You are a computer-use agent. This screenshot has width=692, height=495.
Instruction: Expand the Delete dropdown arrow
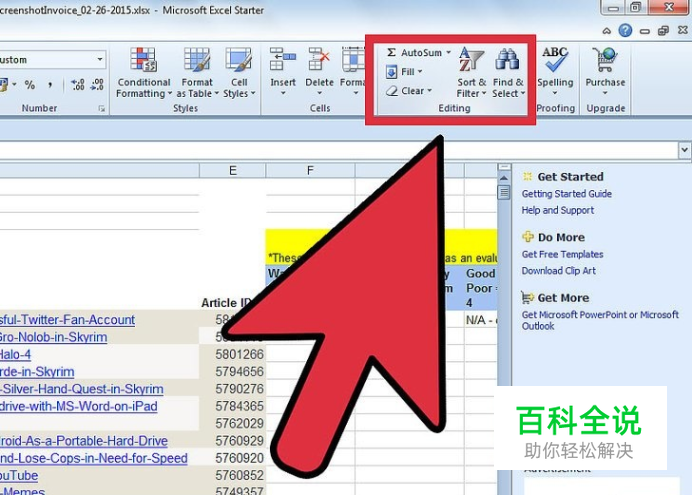(320, 93)
